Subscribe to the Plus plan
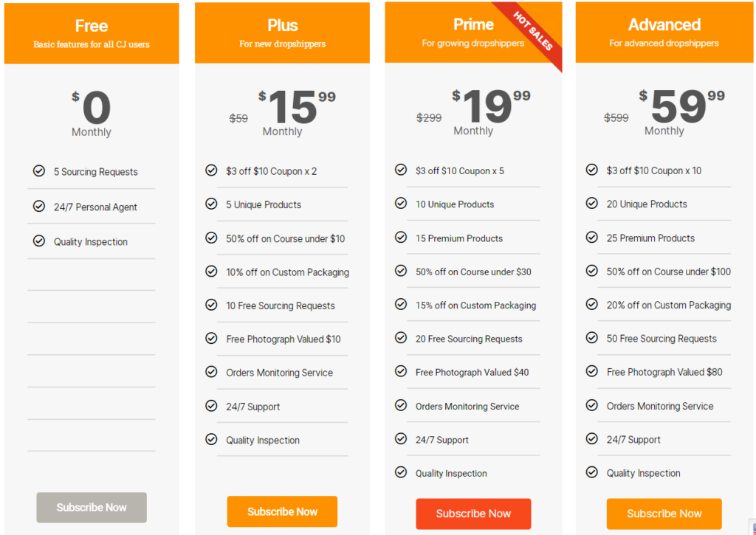756x535 pixels. pos(282,511)
